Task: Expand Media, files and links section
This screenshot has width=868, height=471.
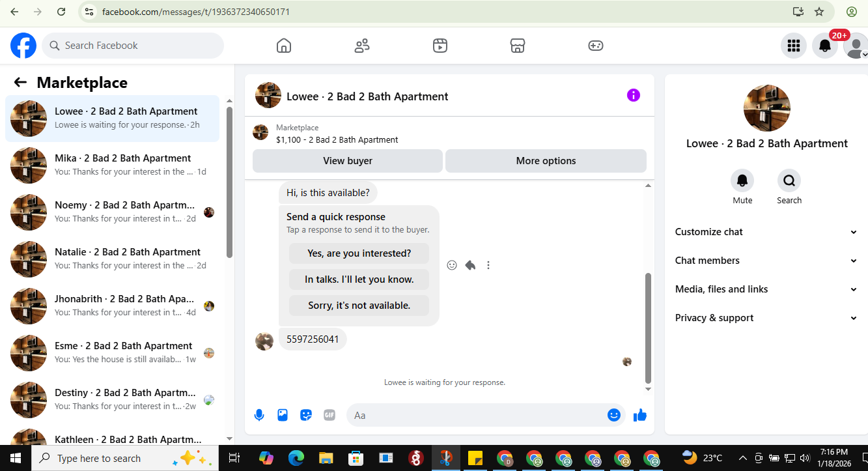Action: (x=766, y=289)
